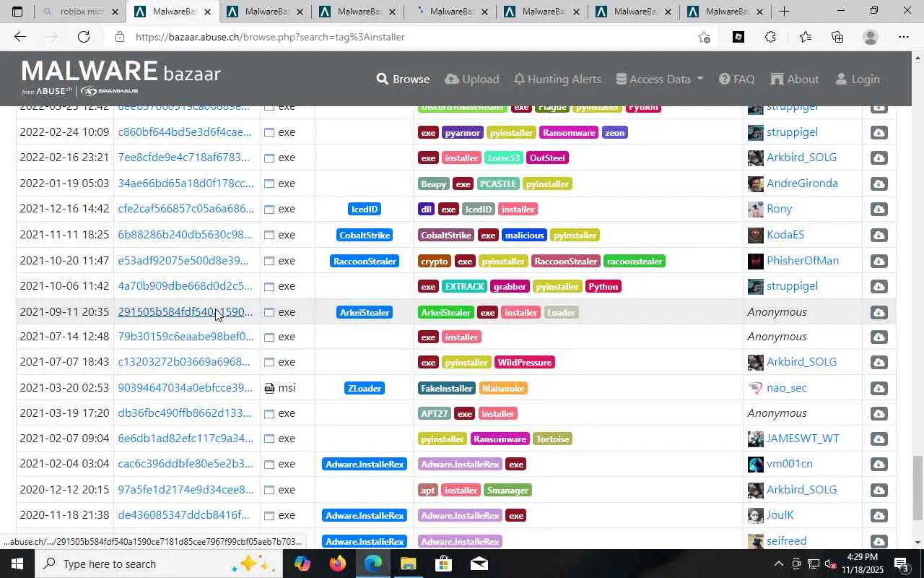The image size is (924, 578).
Task: Click the MALWARE bazaar logo
Action: tap(121, 77)
